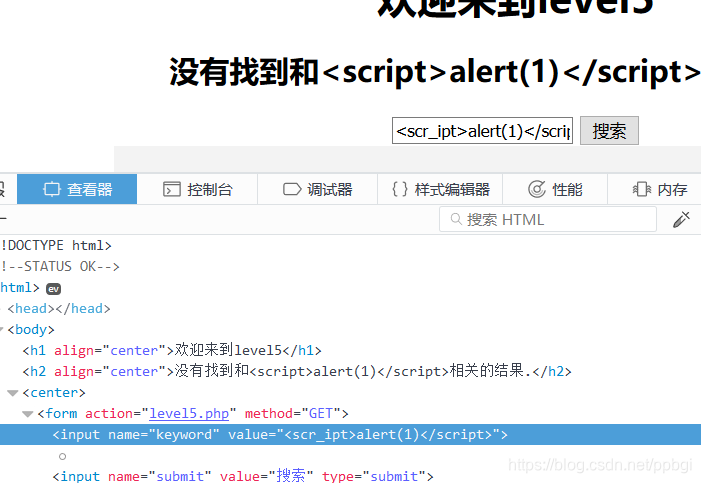Focus the 搜索 HTML search field

(x=548, y=220)
